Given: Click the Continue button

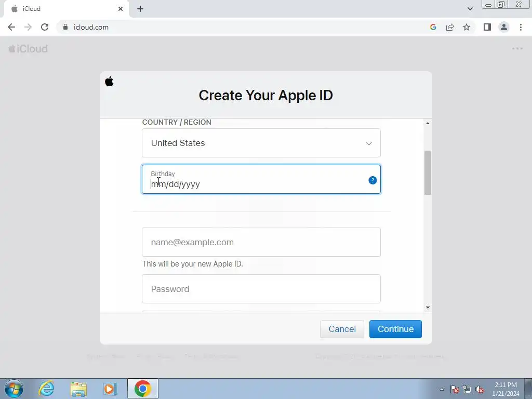Looking at the screenshot, I should click(x=395, y=329).
